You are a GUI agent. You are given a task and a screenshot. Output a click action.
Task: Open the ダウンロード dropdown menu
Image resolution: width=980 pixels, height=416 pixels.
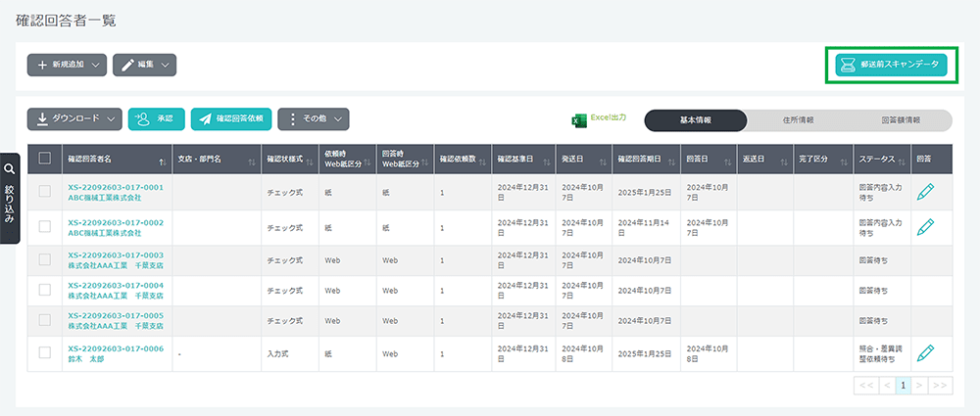(74, 119)
